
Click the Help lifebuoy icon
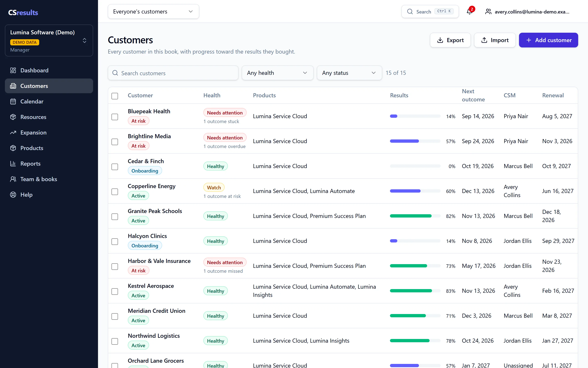coord(13,195)
